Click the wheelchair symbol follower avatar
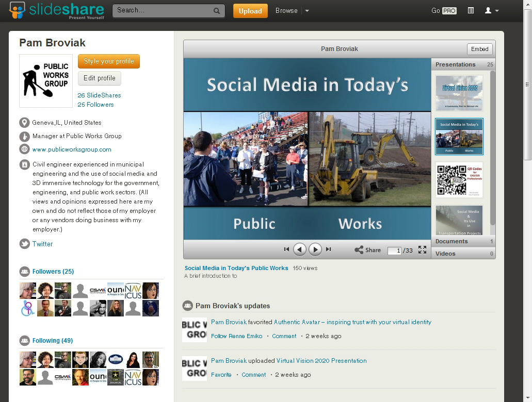Viewport: 532px width, 402px height. click(28, 308)
